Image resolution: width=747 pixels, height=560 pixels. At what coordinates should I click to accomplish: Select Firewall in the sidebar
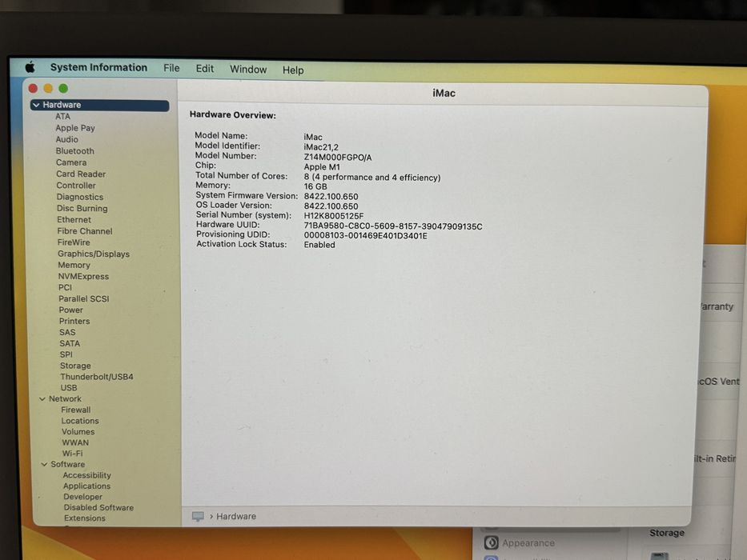[x=76, y=410]
